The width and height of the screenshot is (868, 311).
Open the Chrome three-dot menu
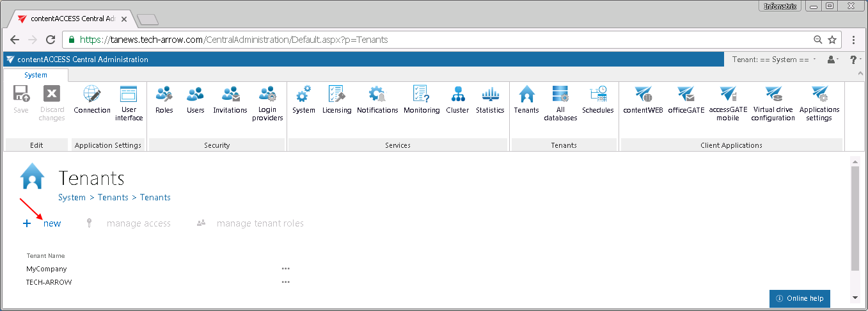click(x=854, y=40)
